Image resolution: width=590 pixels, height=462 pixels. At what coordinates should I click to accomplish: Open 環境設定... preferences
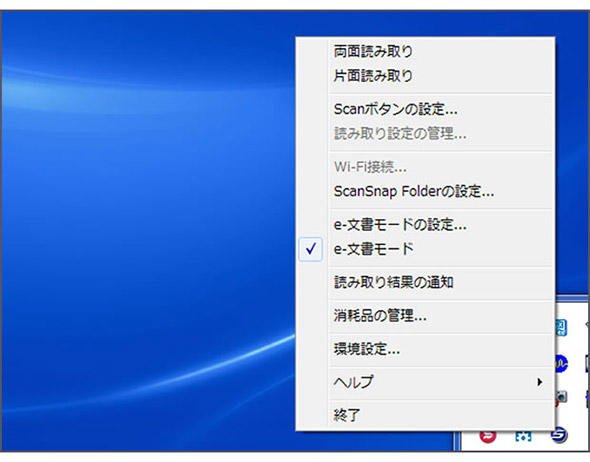(x=425, y=349)
